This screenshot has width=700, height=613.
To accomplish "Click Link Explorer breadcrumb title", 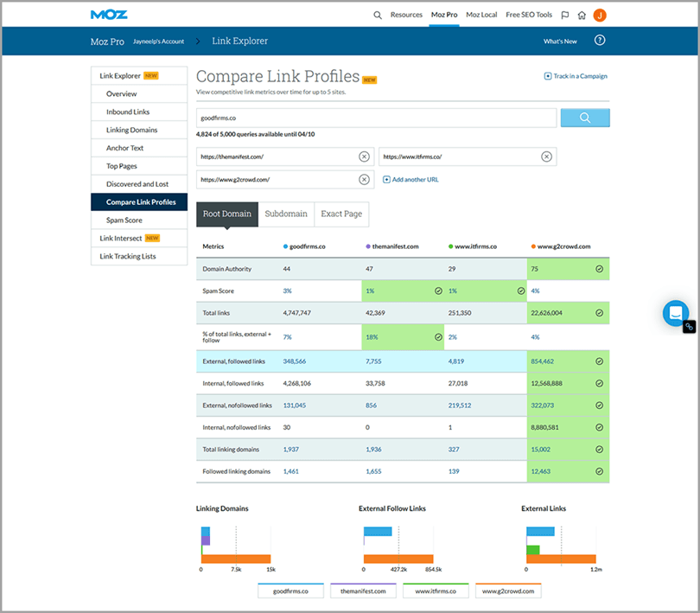I will tap(239, 41).
